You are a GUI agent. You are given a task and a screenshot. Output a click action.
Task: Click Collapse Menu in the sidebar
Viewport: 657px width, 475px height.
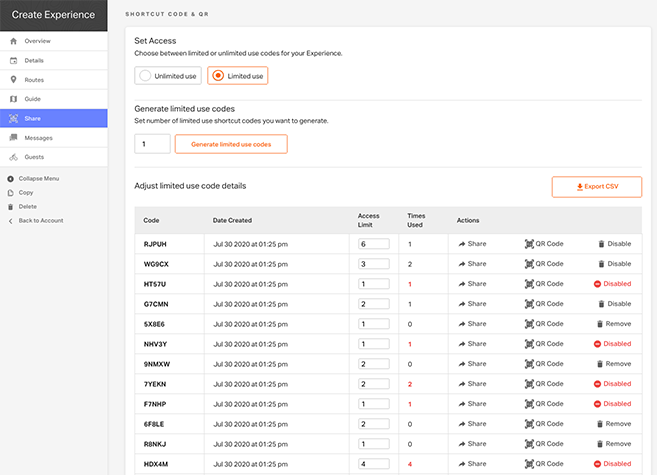click(x=39, y=179)
